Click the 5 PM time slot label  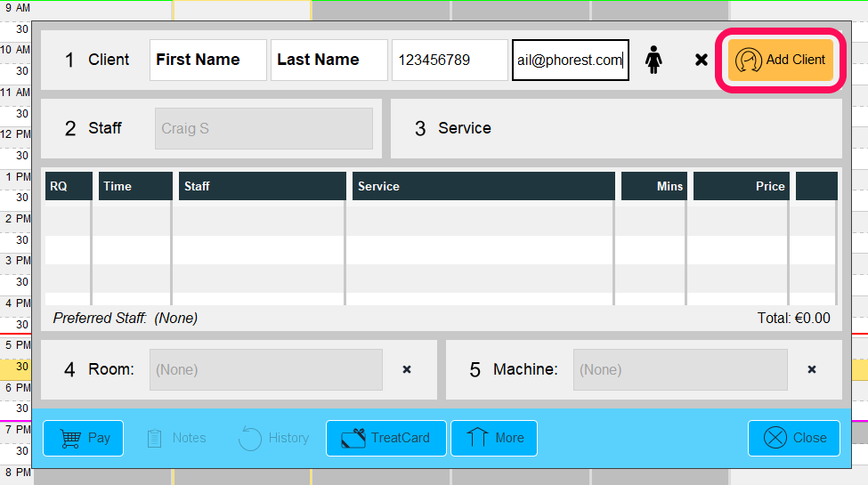pyautogui.click(x=18, y=345)
